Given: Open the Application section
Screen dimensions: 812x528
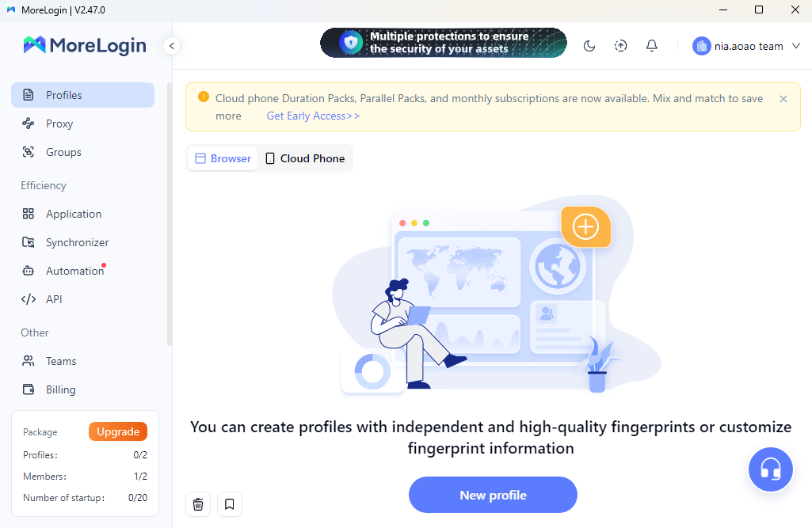Looking at the screenshot, I should pyautogui.click(x=71, y=214).
